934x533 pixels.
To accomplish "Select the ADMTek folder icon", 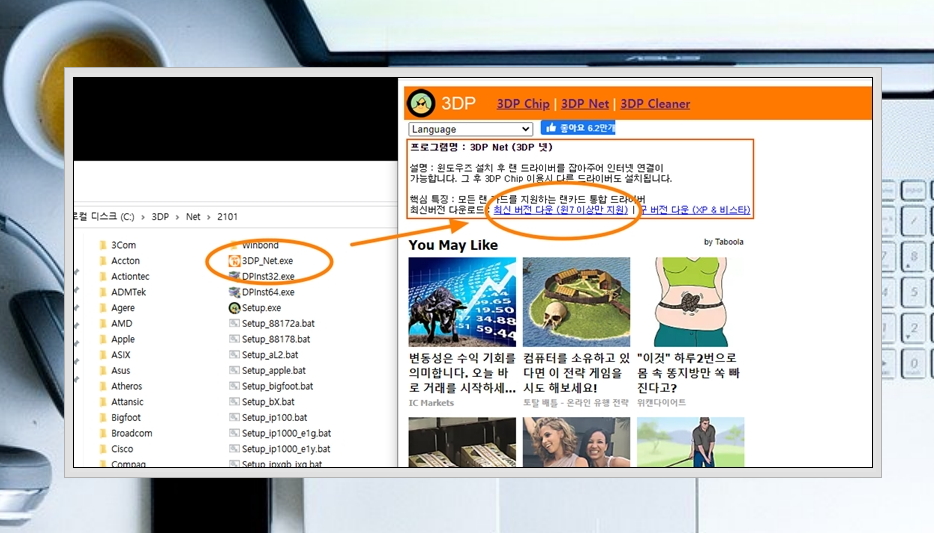I will (103, 292).
